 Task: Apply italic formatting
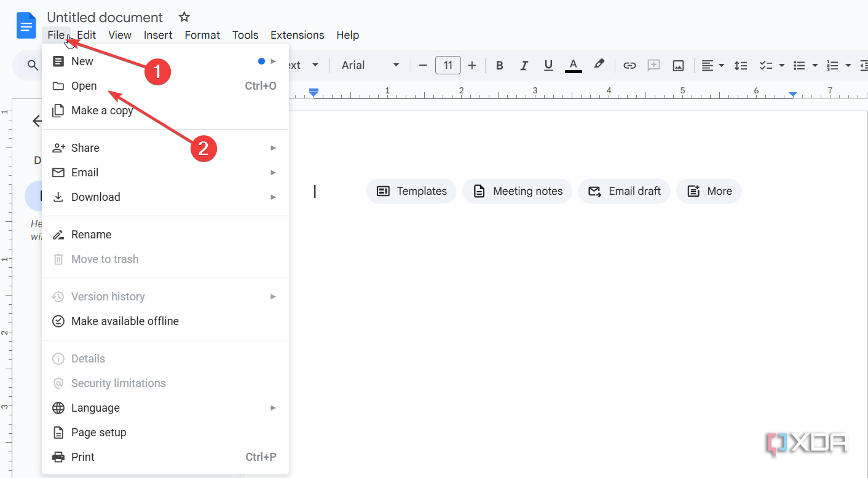[x=524, y=65]
